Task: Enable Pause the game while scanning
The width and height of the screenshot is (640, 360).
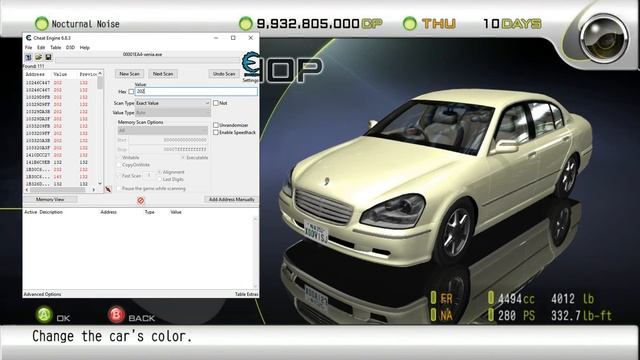Action: [119, 189]
